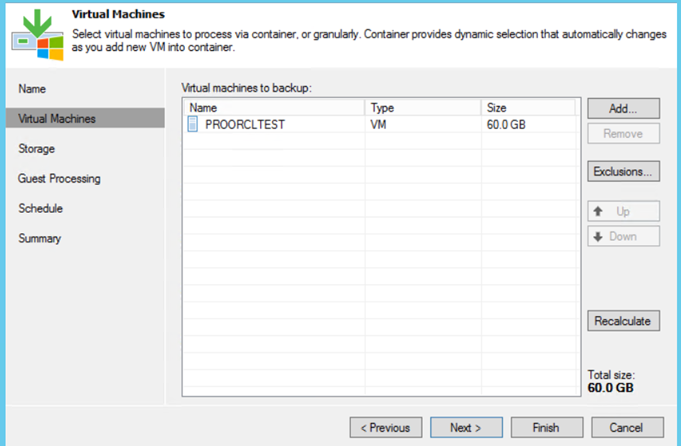The width and height of the screenshot is (681, 446).
Task: Sort the list by Size column header
Action: point(527,107)
